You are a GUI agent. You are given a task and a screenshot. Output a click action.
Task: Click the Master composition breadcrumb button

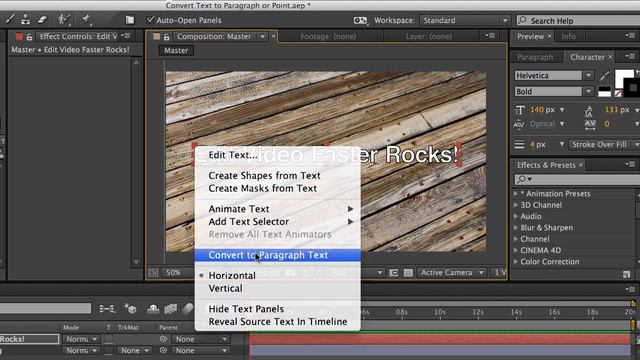(176, 50)
